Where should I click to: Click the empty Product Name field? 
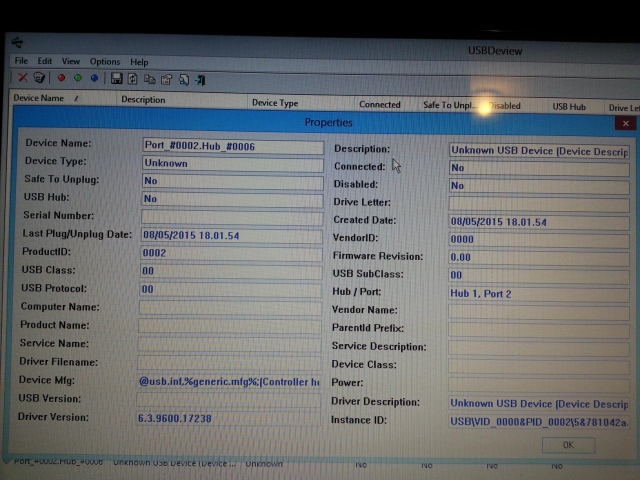click(x=229, y=326)
